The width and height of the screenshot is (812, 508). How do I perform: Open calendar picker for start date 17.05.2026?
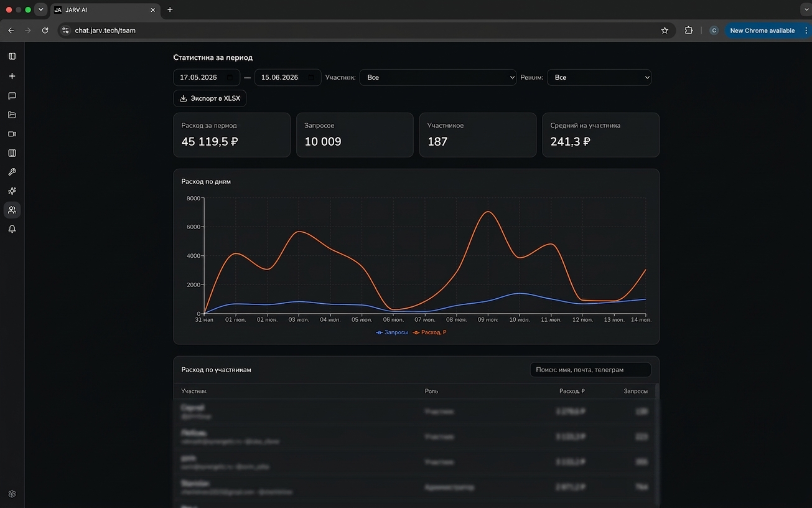click(x=230, y=77)
